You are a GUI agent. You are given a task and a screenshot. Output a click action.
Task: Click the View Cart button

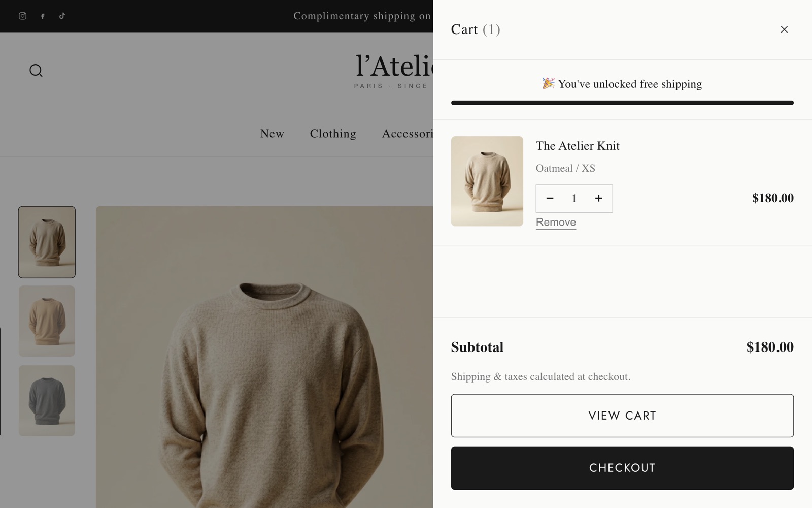622,416
